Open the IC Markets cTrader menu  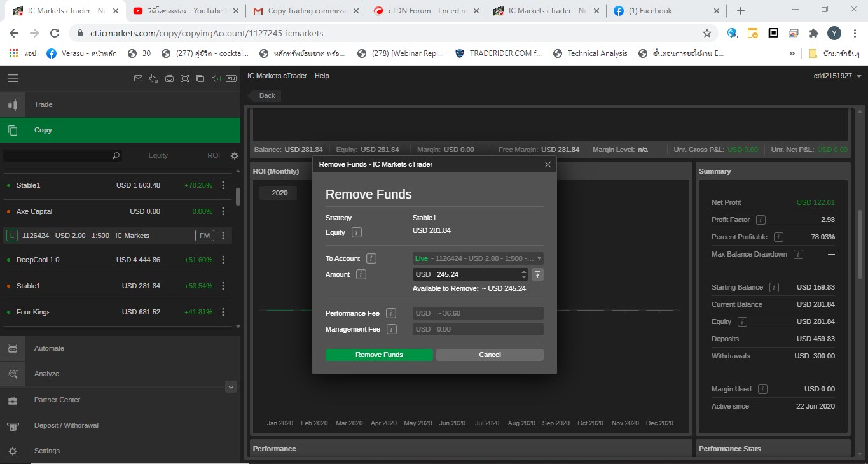277,76
